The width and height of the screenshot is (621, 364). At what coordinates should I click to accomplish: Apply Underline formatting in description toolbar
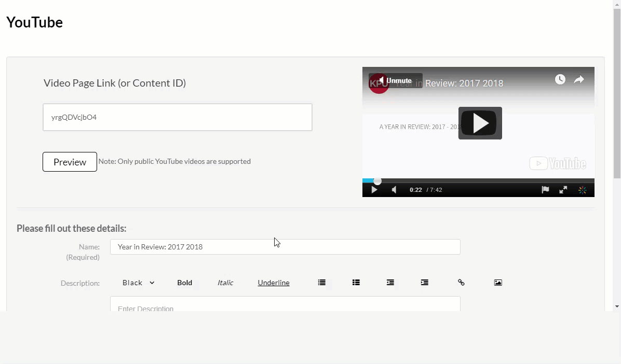tap(274, 283)
